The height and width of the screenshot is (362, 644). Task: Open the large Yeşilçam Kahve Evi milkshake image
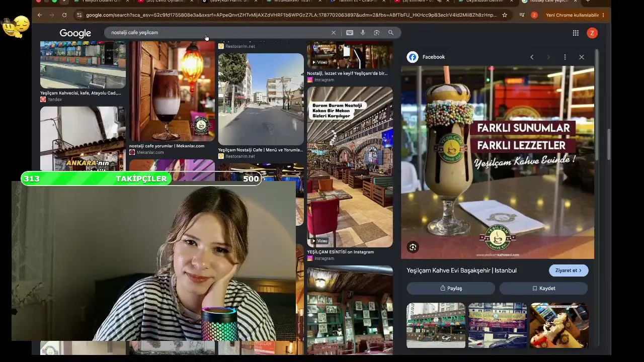498,162
